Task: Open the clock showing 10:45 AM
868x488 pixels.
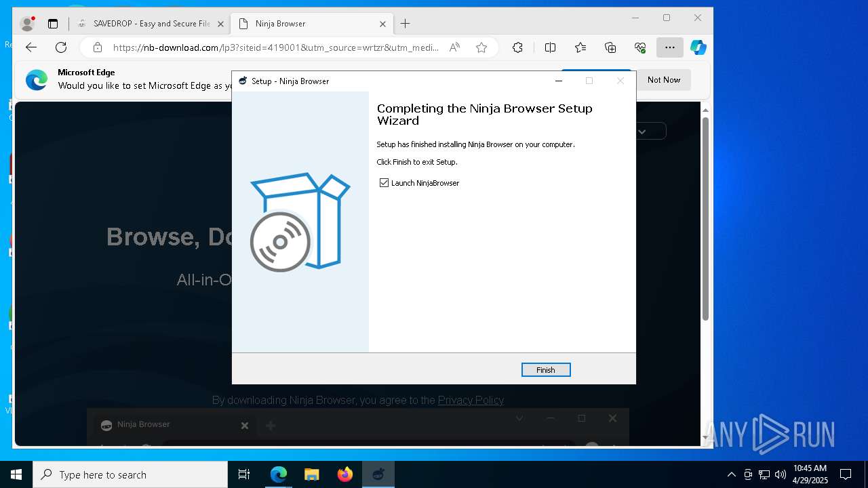Action: tap(810, 474)
